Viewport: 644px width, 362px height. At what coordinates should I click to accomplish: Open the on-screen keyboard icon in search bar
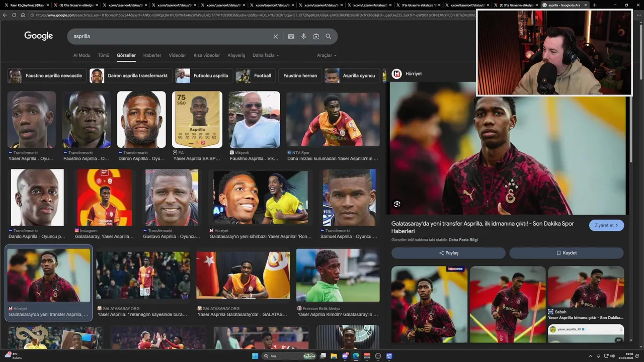click(x=291, y=36)
